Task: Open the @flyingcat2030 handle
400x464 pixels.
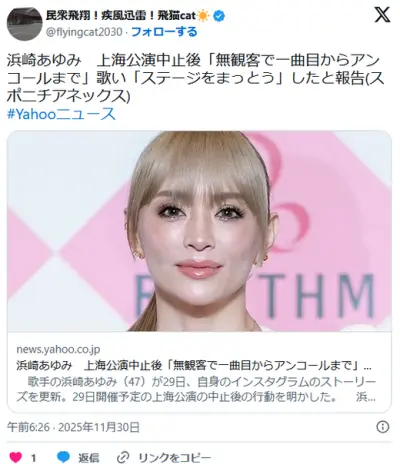Action: pyautogui.click(x=83, y=32)
